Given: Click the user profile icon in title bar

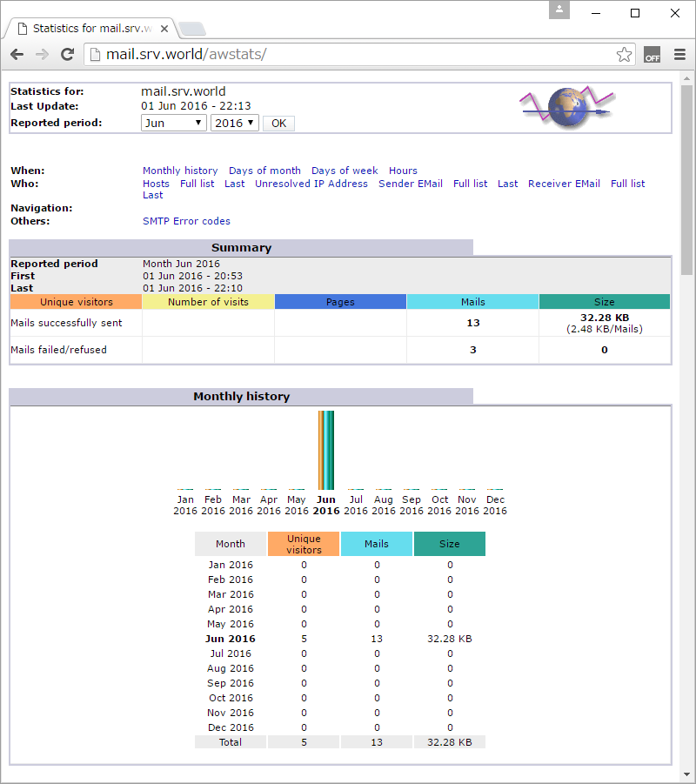Looking at the screenshot, I should tap(559, 10).
